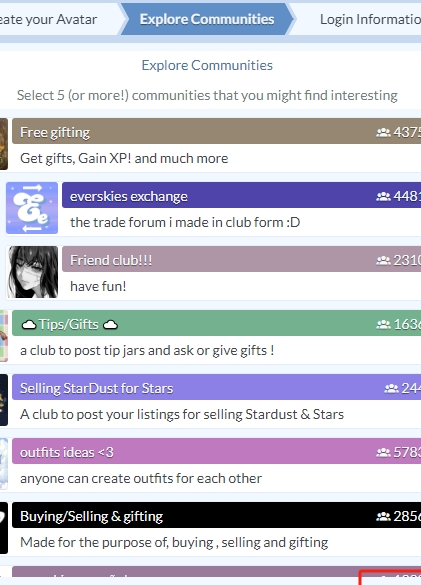Choose the Selling StarDust for Stars club
Screen dimensions: 421x585
[216, 400]
